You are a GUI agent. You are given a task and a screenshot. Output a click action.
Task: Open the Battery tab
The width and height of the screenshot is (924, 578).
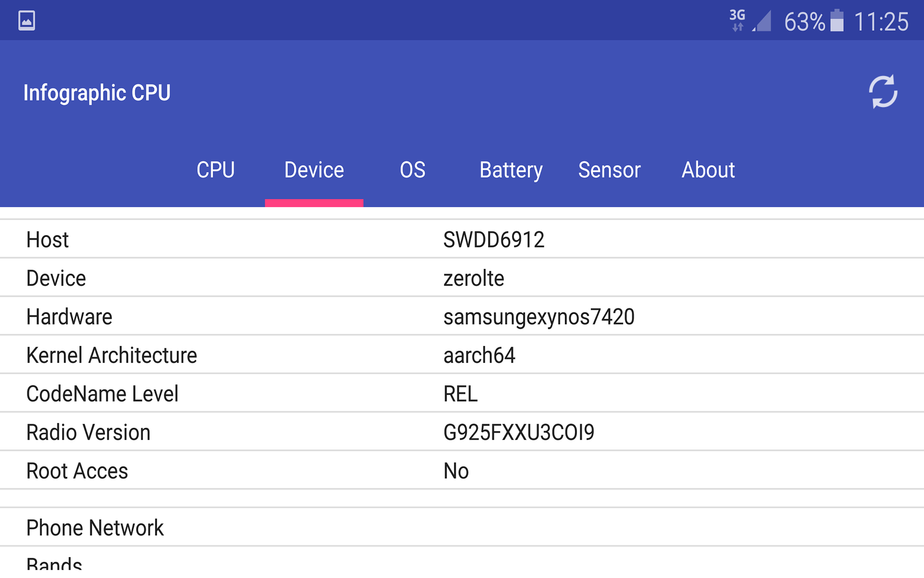click(511, 170)
